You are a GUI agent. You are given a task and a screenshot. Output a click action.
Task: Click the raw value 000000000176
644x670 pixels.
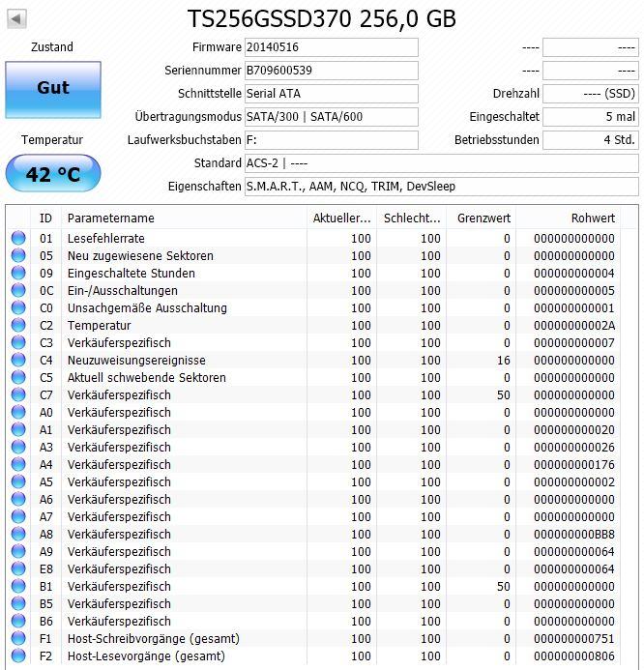pos(574,465)
